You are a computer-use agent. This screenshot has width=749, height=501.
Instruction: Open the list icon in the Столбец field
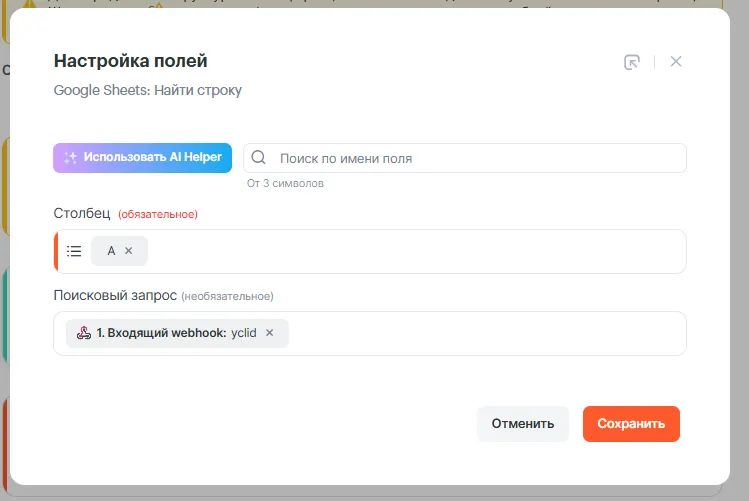coord(74,251)
